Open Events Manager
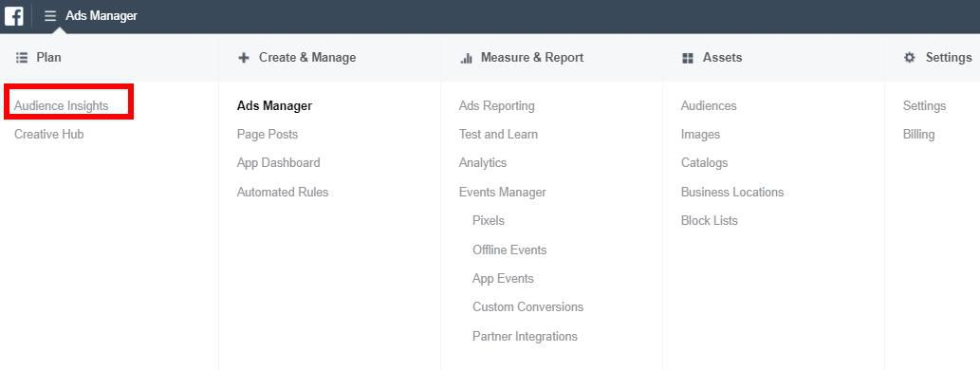Image resolution: width=980 pixels, height=370 pixels. [x=503, y=192]
